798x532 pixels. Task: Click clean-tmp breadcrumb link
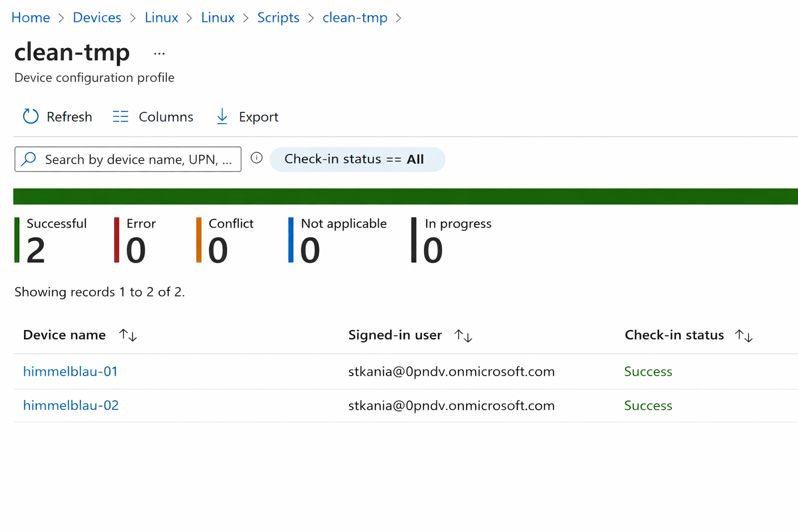click(355, 18)
